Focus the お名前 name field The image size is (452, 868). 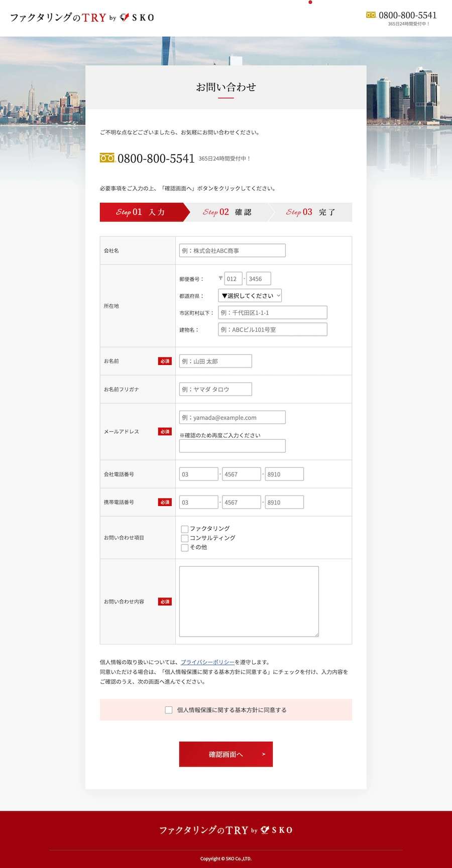(215, 361)
